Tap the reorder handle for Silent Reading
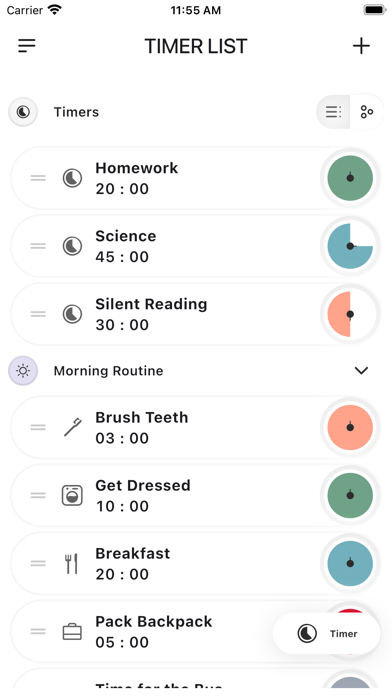Screen dimensions: 392x696 [x=38, y=314]
